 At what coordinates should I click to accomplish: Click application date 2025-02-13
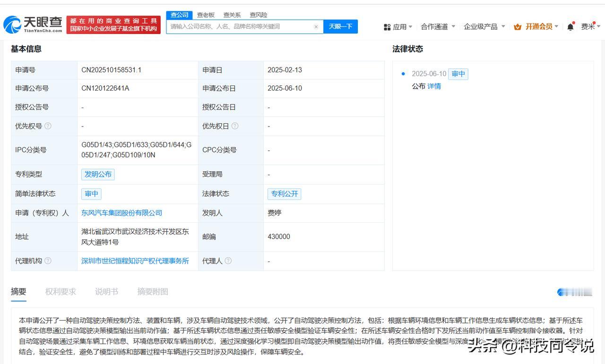[285, 70]
